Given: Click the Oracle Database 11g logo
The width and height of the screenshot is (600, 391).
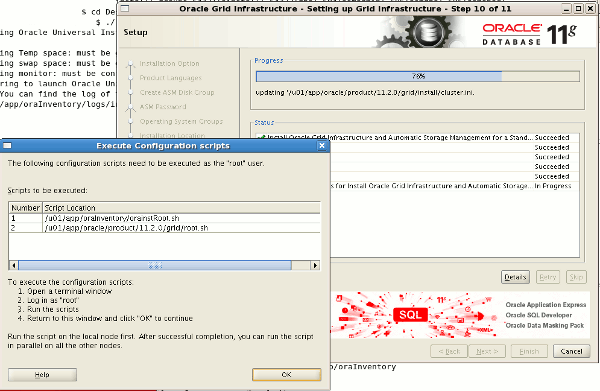Looking at the screenshot, I should [530, 34].
